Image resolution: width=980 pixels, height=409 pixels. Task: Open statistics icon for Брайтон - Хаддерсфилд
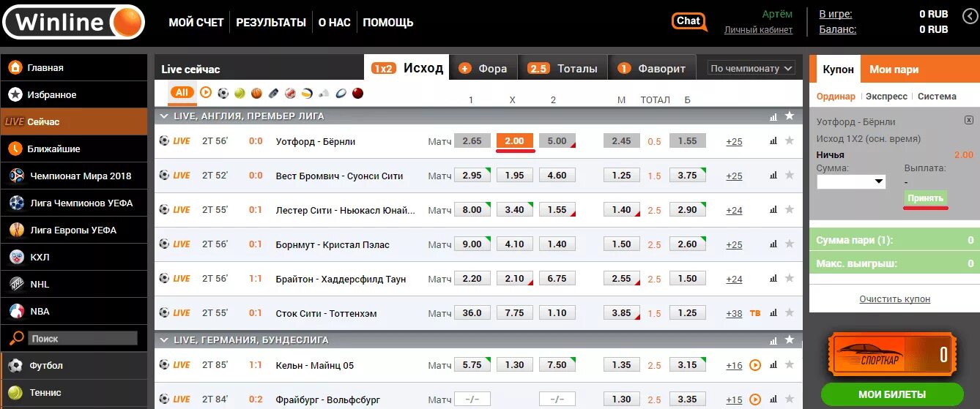click(x=773, y=279)
